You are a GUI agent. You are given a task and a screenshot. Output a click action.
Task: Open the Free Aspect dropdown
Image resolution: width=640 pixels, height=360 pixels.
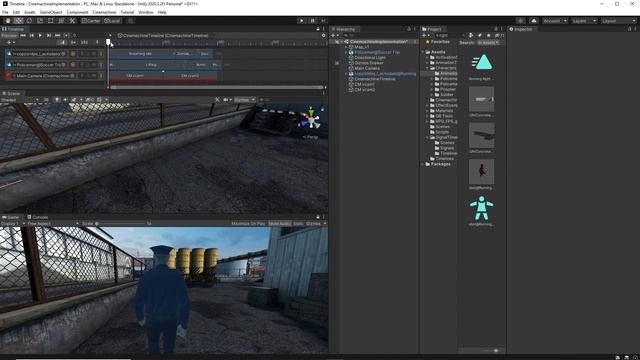tap(53, 224)
